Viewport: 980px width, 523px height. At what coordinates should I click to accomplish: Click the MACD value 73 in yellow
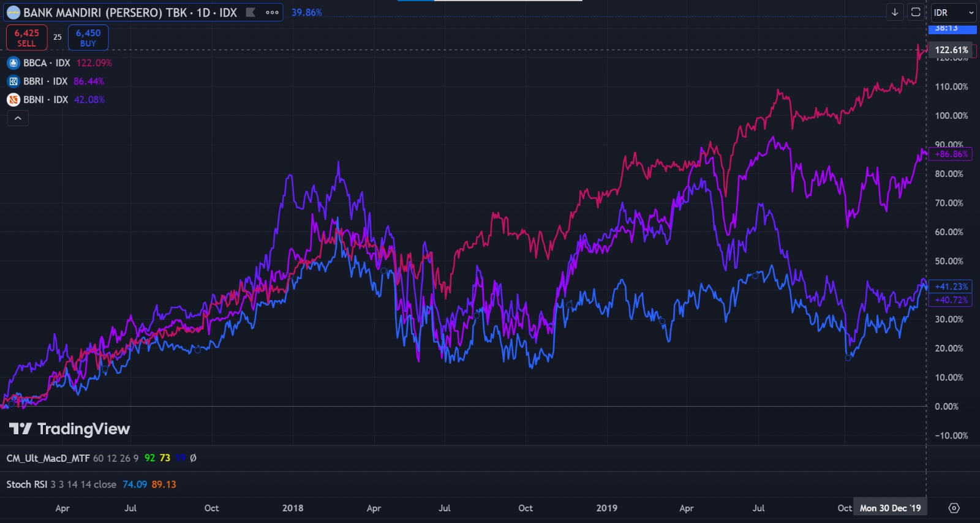[x=165, y=458]
